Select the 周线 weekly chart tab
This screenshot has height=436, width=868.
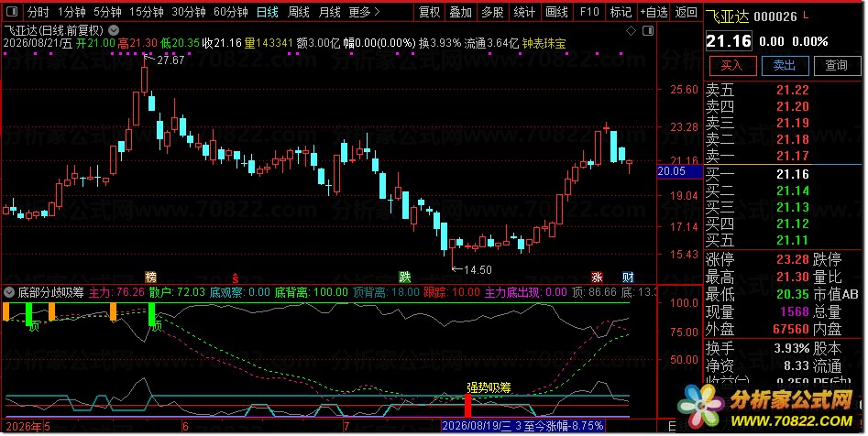coord(299,12)
